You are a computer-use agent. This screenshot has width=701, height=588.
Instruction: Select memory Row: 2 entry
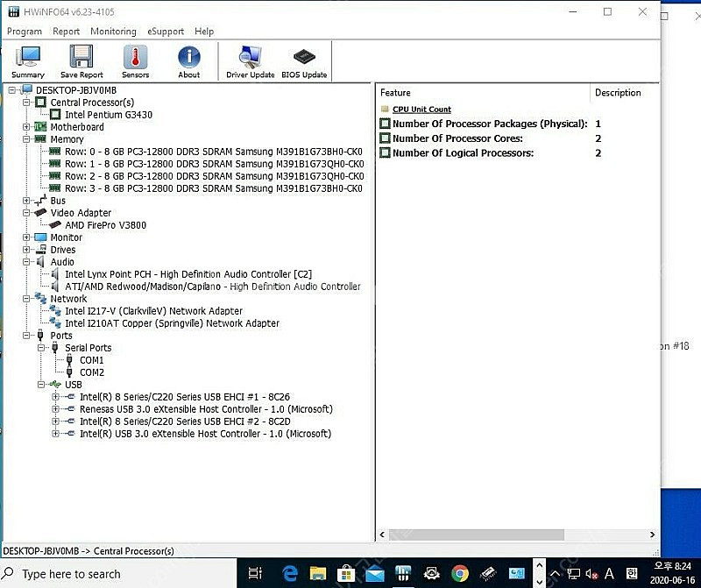pyautogui.click(x=215, y=176)
